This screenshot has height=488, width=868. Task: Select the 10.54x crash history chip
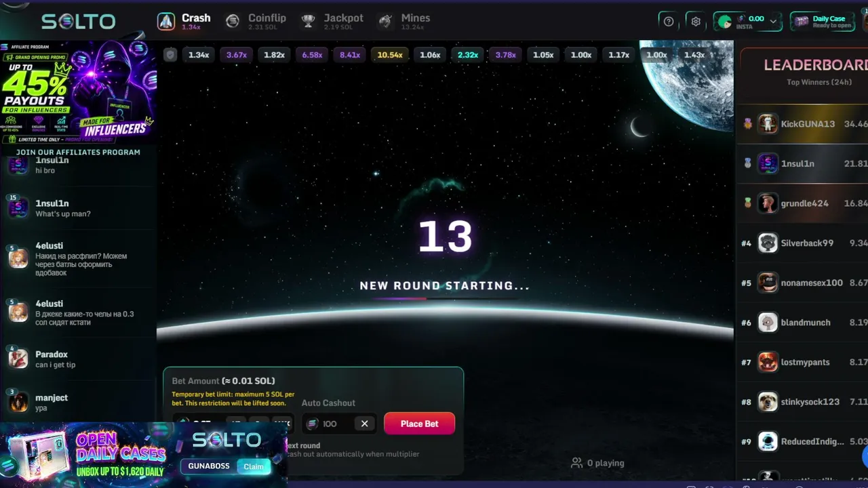click(x=390, y=55)
